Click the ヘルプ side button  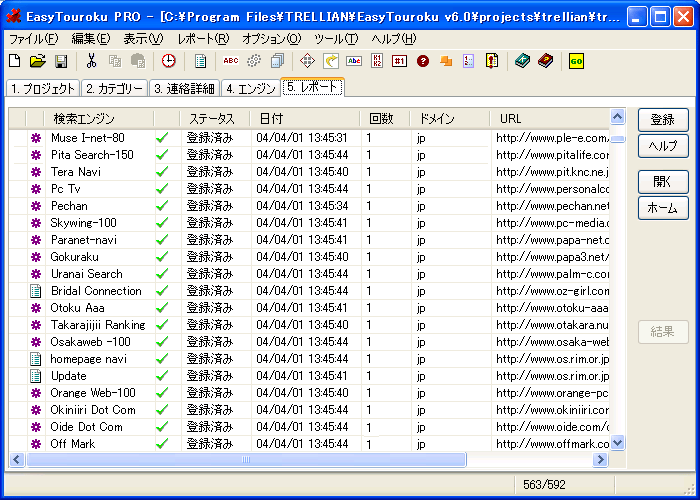click(x=663, y=146)
